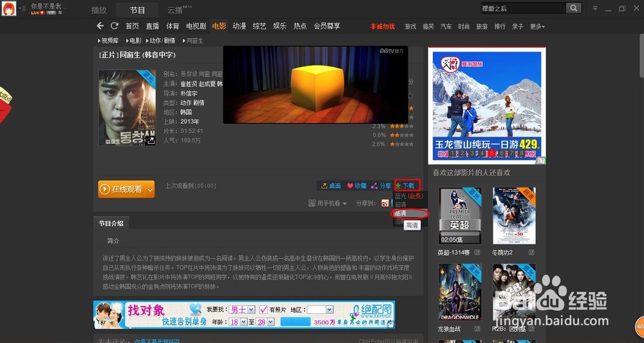The image size is (644, 343).
Task: Select 蓝光 (会员) download quality
Action: point(409,196)
